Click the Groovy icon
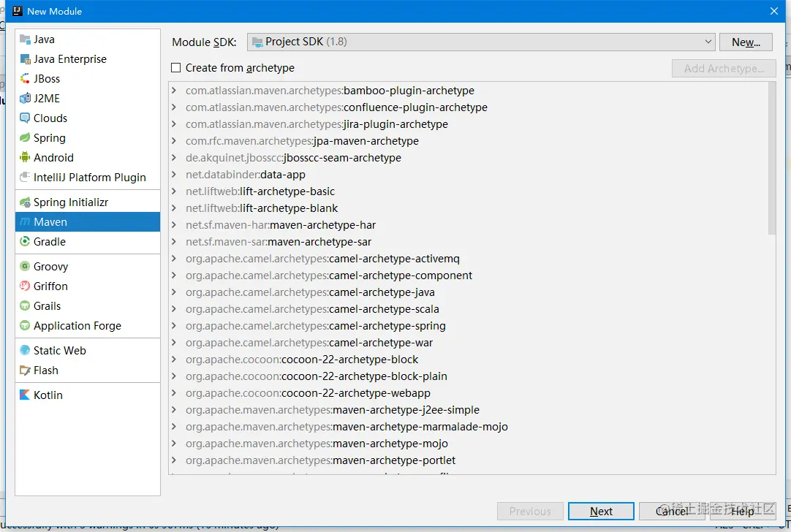This screenshot has width=791, height=532. click(x=25, y=266)
